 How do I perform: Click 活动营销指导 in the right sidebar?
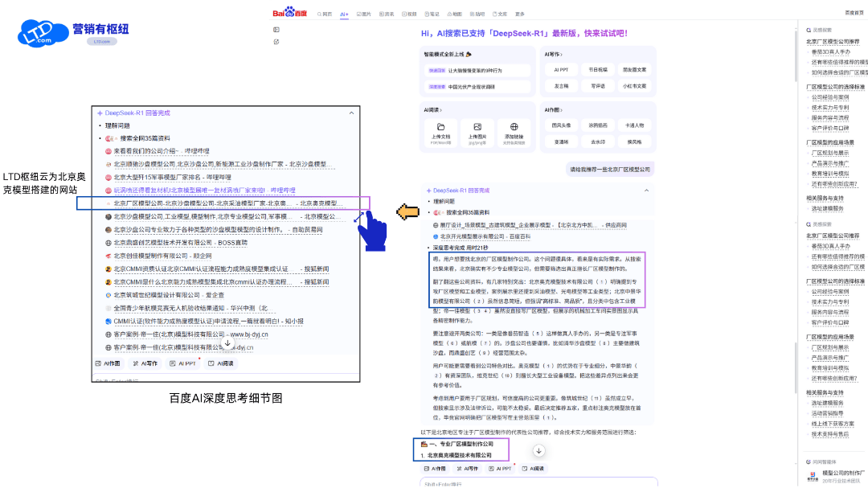click(829, 413)
